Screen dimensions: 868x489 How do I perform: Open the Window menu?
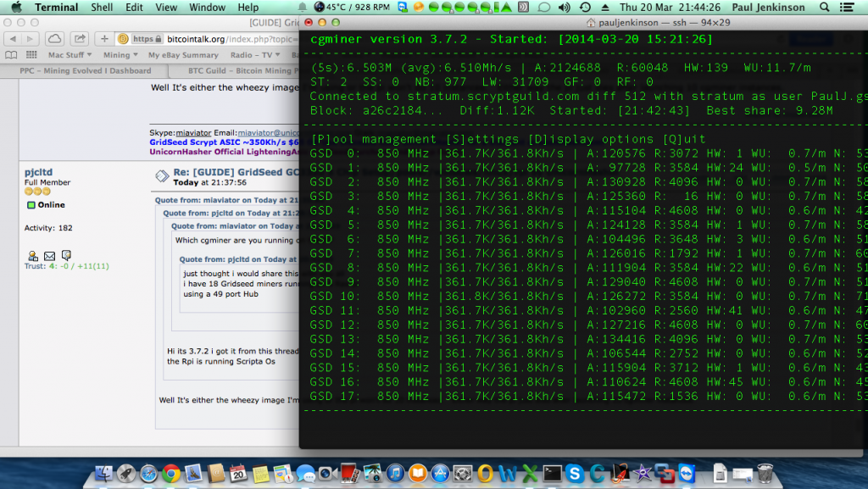(x=207, y=7)
